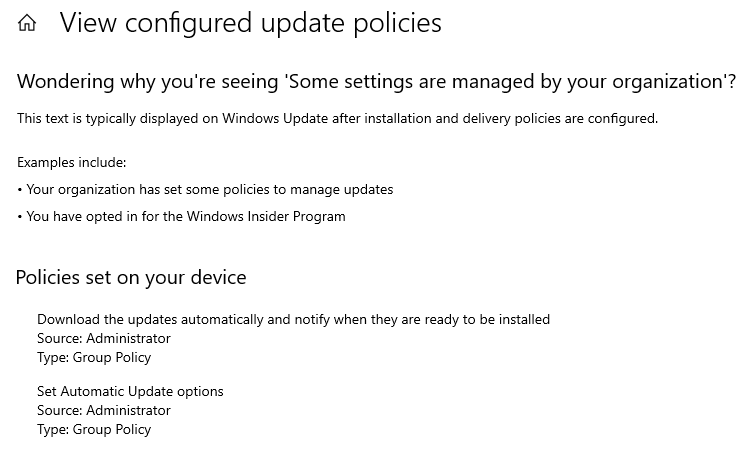Click the 'Policies set on your device' heading
The width and height of the screenshot is (749, 452).
pyautogui.click(x=131, y=278)
